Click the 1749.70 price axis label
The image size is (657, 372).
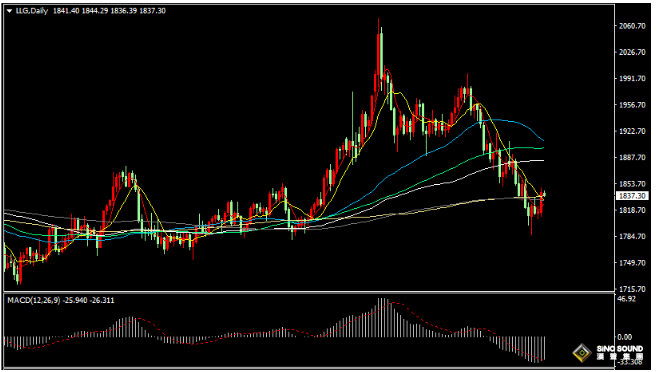click(632, 263)
